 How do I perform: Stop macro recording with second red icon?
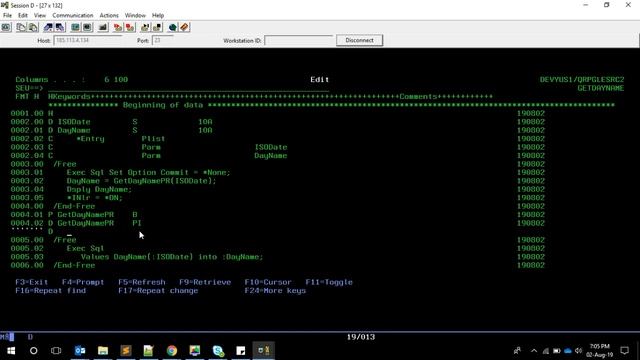click(x=130, y=27)
